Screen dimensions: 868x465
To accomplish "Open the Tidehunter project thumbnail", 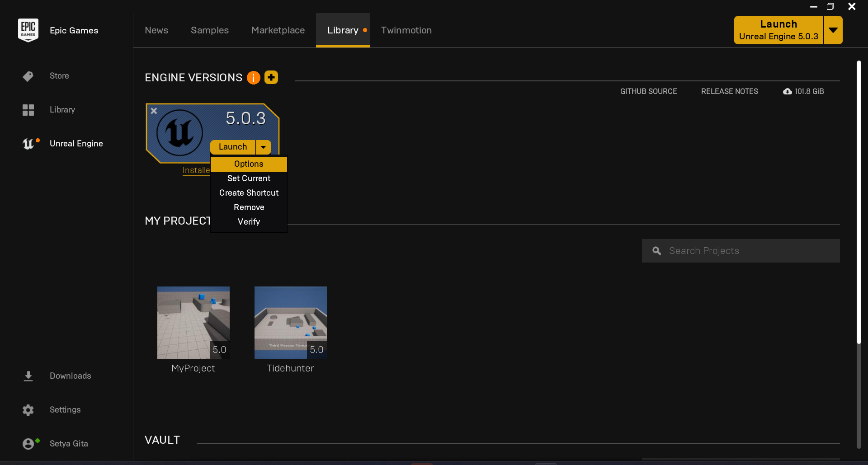I will pyautogui.click(x=291, y=323).
